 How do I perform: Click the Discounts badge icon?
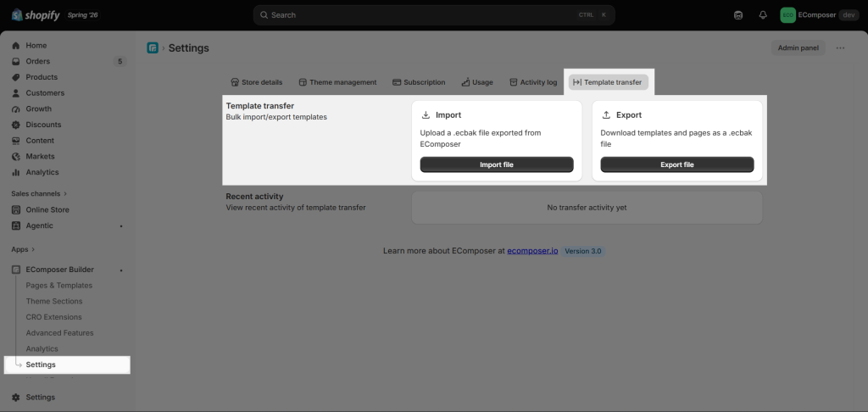point(15,125)
